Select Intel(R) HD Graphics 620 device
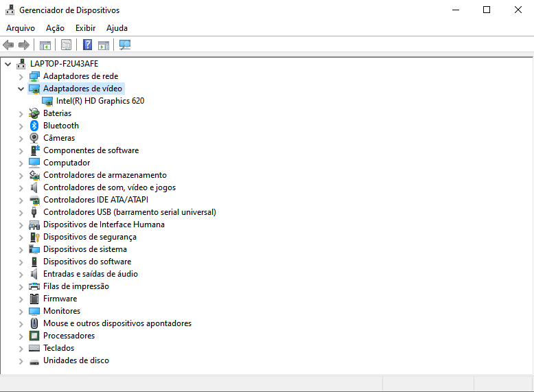Screen dimensions: 534x392 [100, 101]
